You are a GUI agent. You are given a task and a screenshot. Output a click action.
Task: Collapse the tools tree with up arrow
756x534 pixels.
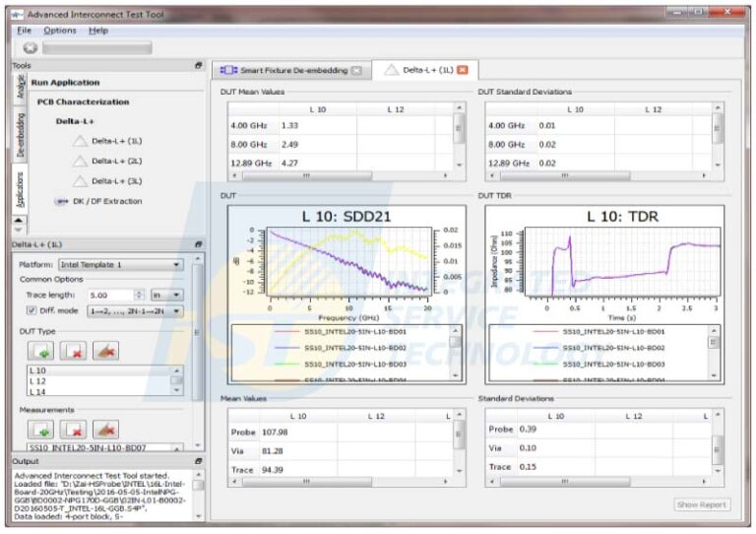pyautogui.click(x=19, y=221)
